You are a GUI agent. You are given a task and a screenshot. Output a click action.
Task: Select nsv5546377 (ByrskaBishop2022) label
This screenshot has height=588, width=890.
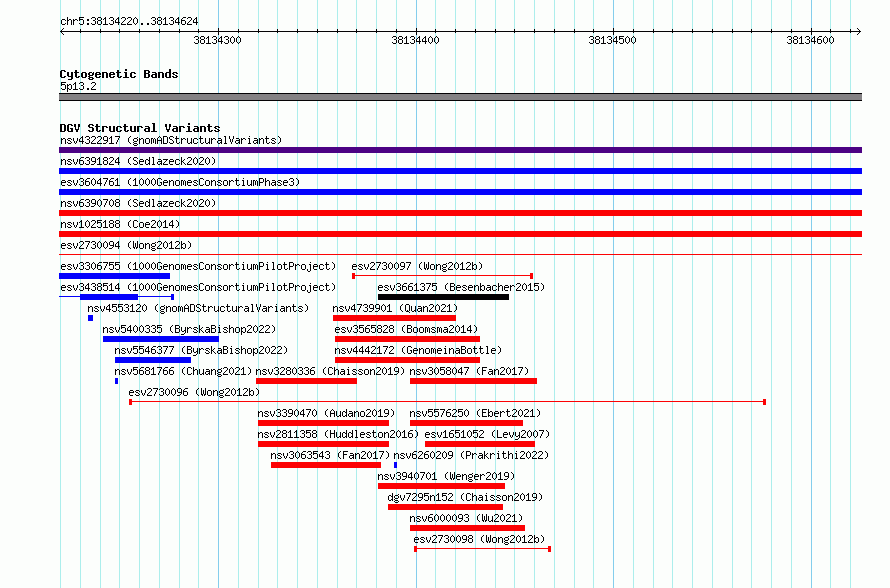201,350
